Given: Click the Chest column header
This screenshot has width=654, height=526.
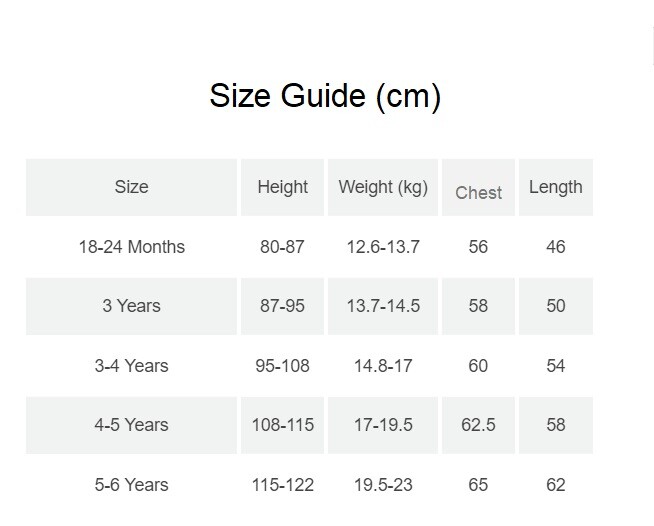Looking at the screenshot, I should pyautogui.click(x=478, y=187).
